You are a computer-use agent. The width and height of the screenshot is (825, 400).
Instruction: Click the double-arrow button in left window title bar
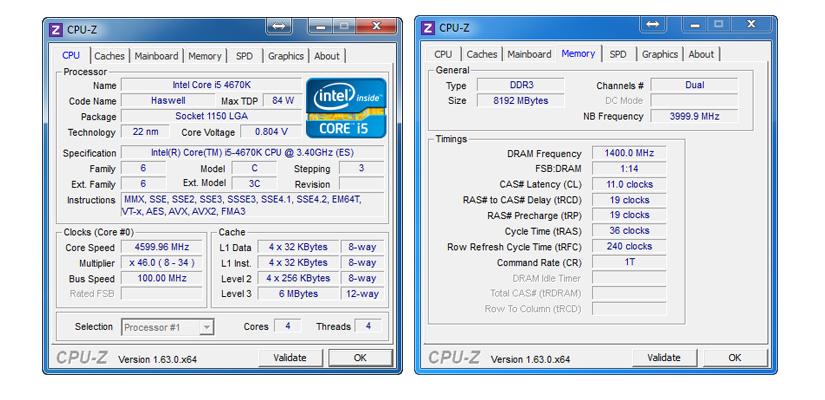coord(279,26)
